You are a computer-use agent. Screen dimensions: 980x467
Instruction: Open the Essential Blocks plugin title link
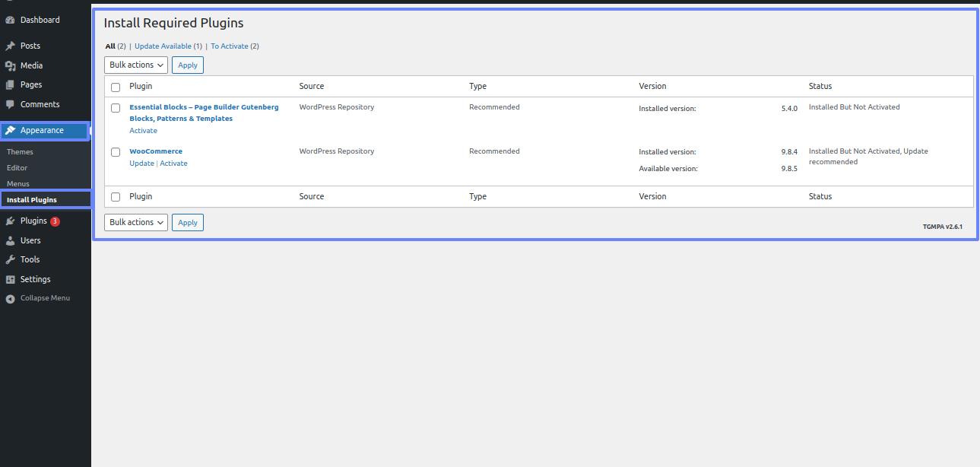204,113
